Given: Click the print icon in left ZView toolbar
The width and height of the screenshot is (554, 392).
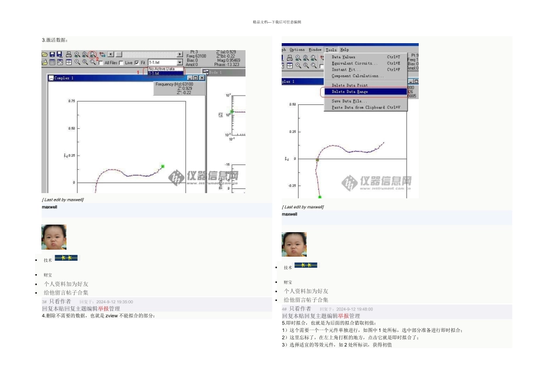Looking at the screenshot, I should click(69, 54).
